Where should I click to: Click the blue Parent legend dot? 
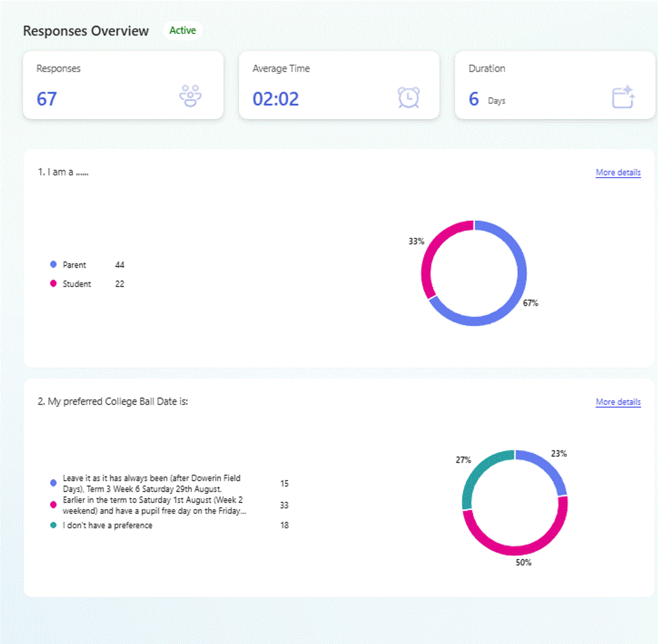(x=53, y=265)
